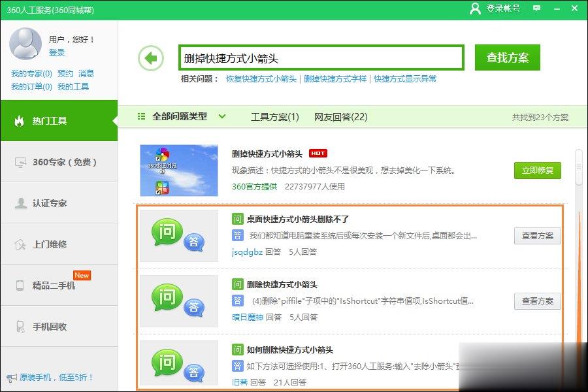Click the 答 icon of the jsqdgbz answer
Screen dimensions: 588x392
(x=237, y=235)
